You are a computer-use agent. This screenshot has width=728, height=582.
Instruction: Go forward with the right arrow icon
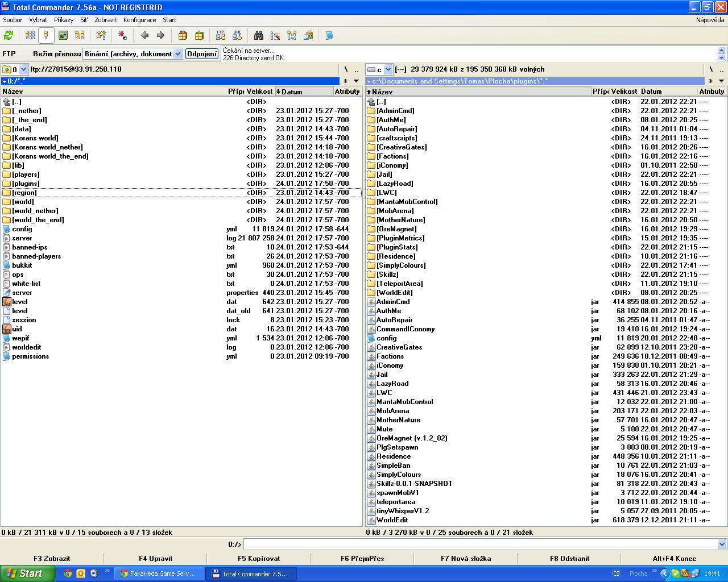pos(160,35)
